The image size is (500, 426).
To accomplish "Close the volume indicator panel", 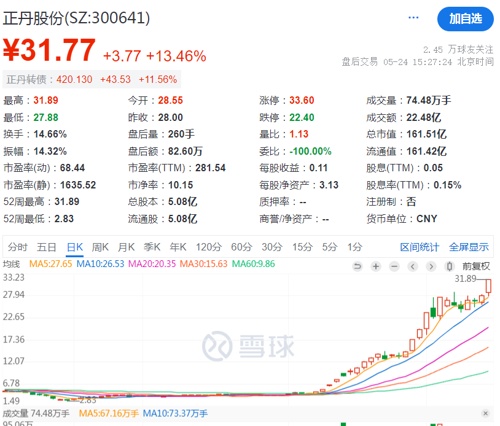I will click(x=485, y=413).
